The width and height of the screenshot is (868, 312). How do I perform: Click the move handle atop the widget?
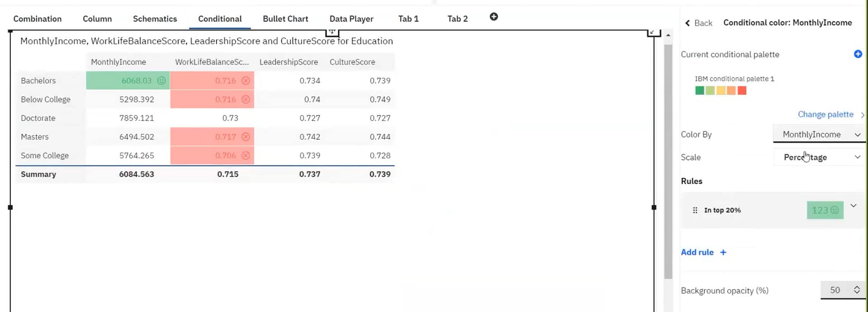pyautogui.click(x=332, y=31)
